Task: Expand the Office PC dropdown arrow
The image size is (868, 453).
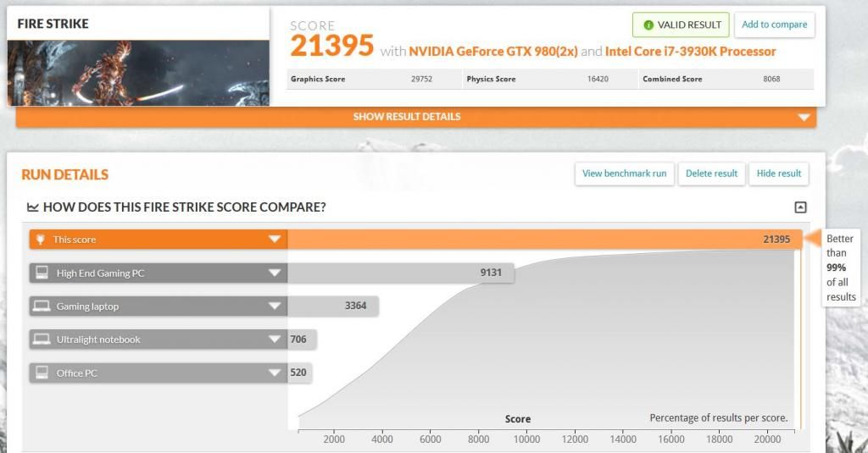Action: [275, 373]
